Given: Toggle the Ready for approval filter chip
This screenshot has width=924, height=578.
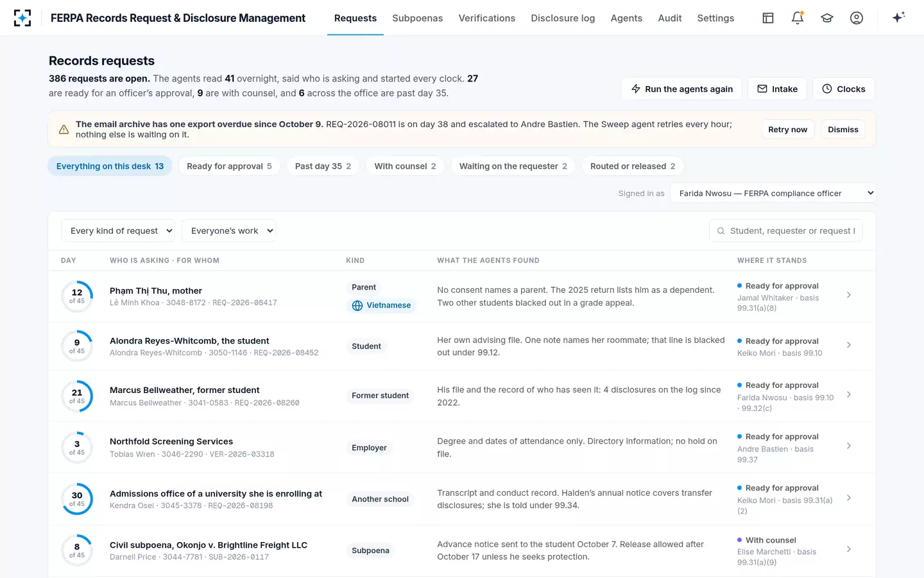Looking at the screenshot, I should (x=229, y=166).
